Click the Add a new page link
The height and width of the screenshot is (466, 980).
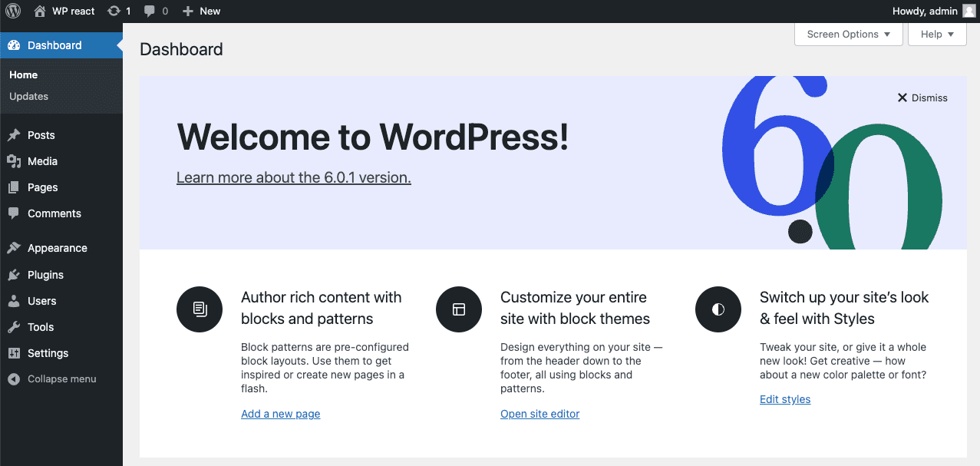click(281, 414)
